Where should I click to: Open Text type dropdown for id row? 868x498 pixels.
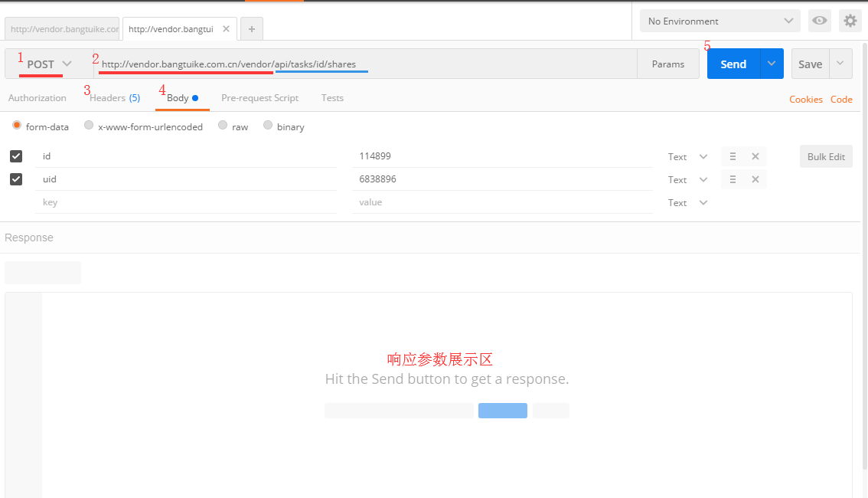687,157
